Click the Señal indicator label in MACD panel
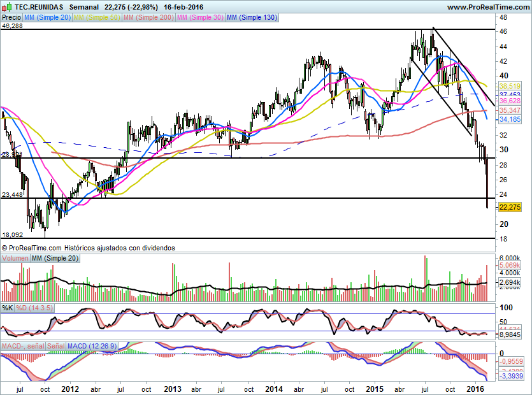The width and height of the screenshot is (532, 395). [x=56, y=346]
